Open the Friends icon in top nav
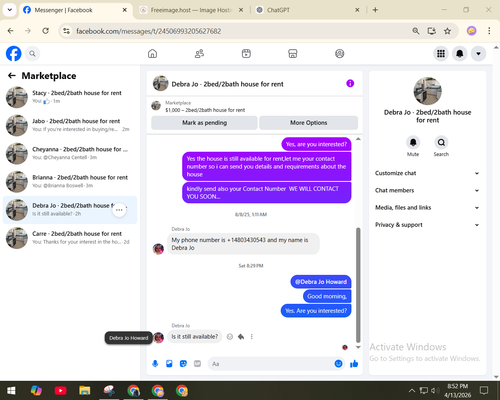The width and height of the screenshot is (500, 400). pos(199,54)
